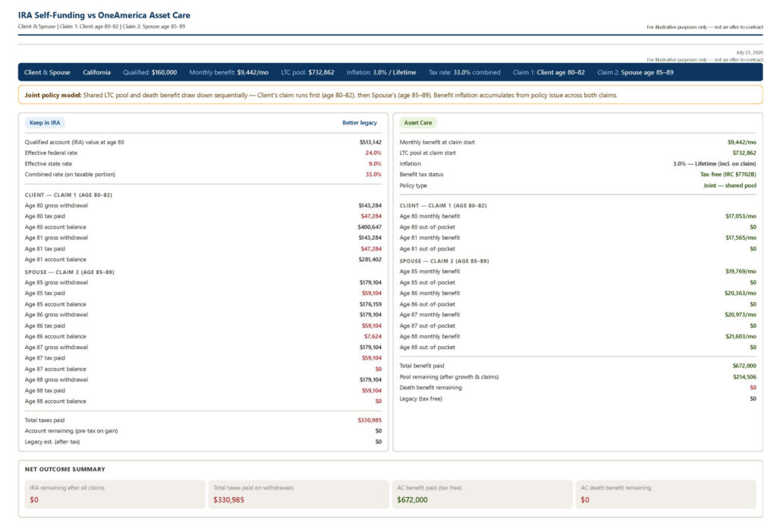This screenshot has width=777, height=532.
Task: Select the 'Age 86 monthly benefit' label
Action: 429,294
